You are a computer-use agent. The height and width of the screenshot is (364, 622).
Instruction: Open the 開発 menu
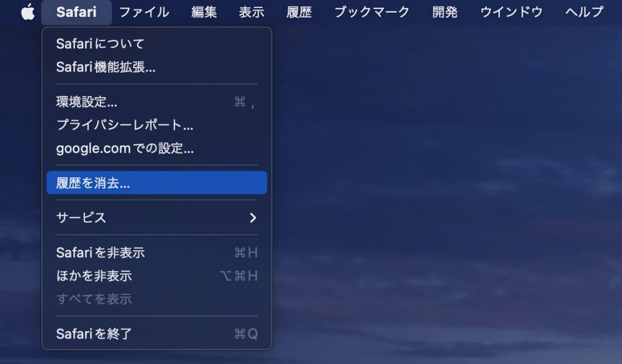(445, 12)
